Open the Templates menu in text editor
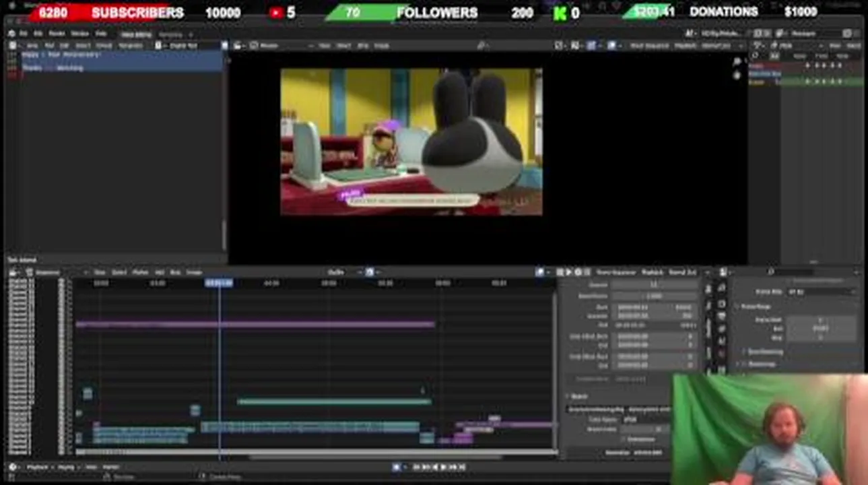 pyautogui.click(x=131, y=45)
